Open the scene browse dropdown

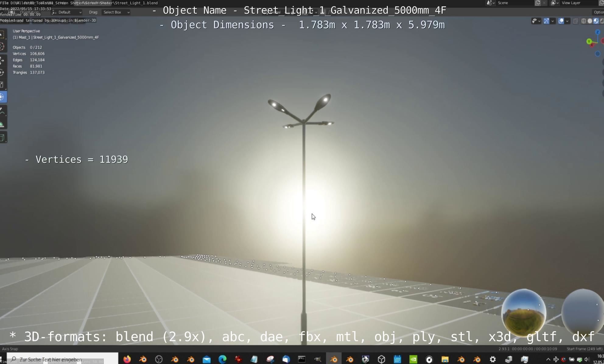[490, 3]
